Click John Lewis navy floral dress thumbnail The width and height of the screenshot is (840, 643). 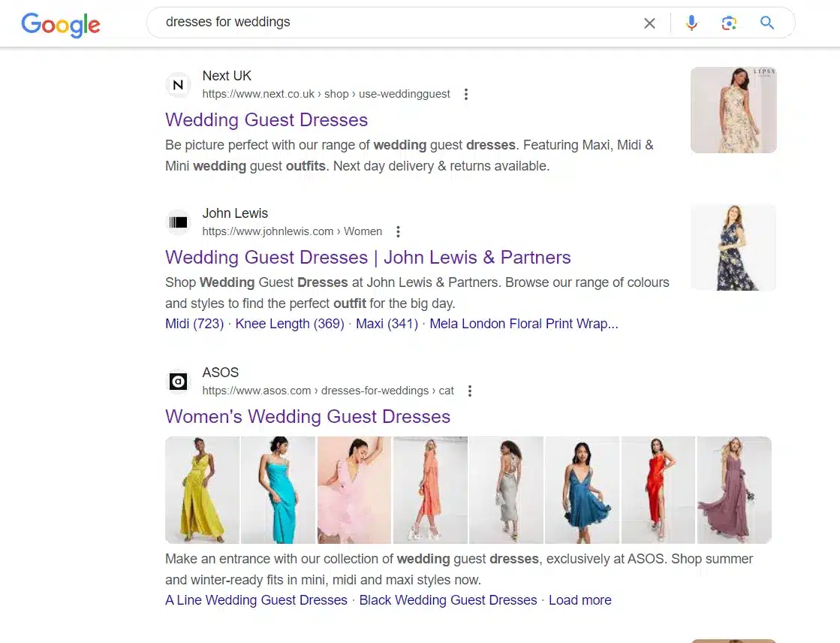[733, 247]
